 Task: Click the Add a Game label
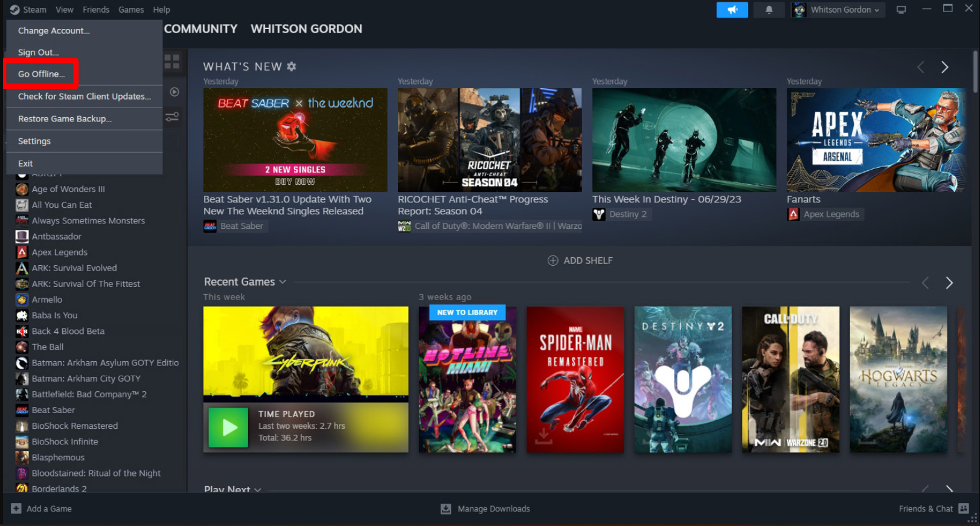49,508
